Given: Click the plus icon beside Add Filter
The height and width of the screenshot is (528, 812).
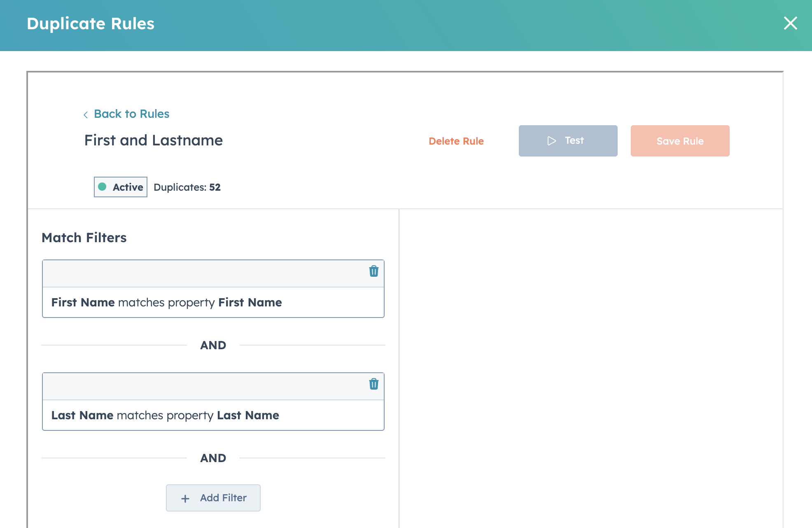Looking at the screenshot, I should coord(185,498).
